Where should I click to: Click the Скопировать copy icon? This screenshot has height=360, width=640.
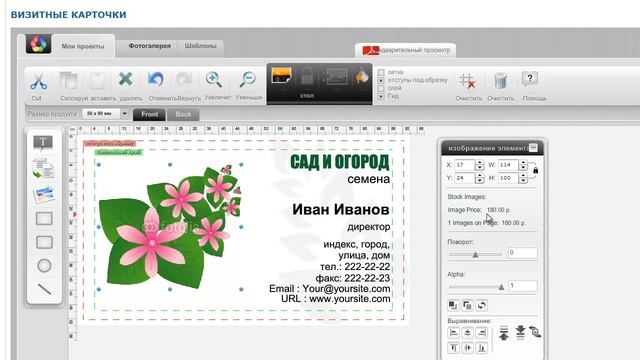coord(68,80)
